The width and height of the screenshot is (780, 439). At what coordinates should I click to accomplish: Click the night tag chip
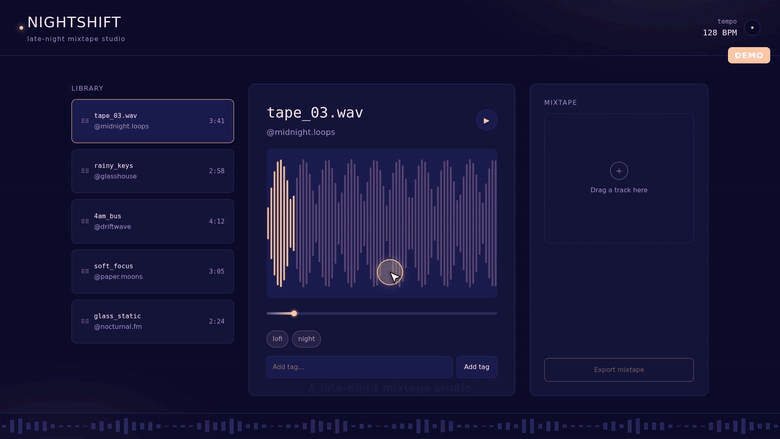pyautogui.click(x=306, y=339)
